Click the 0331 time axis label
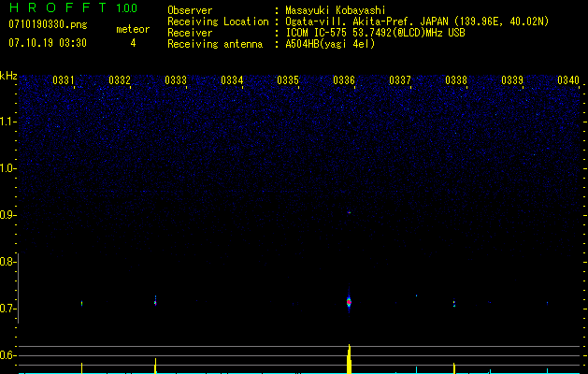Viewport: 588px width, 374px height. pyautogui.click(x=63, y=80)
